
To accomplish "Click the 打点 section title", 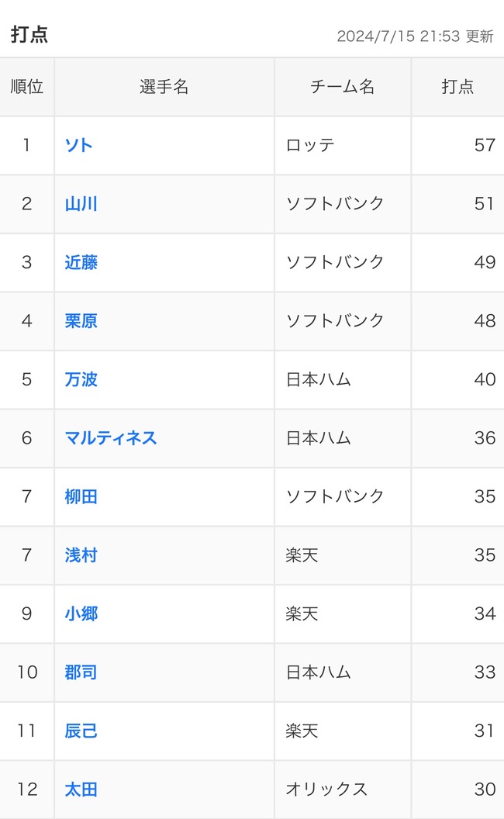I will tap(29, 34).
